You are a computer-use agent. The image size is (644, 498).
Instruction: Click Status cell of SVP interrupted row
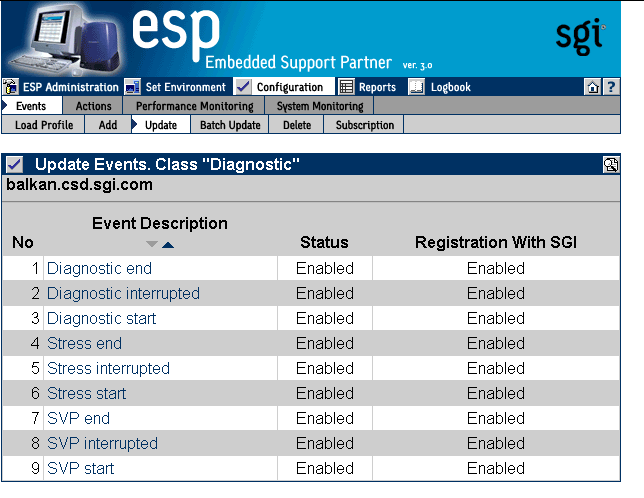pos(325,444)
